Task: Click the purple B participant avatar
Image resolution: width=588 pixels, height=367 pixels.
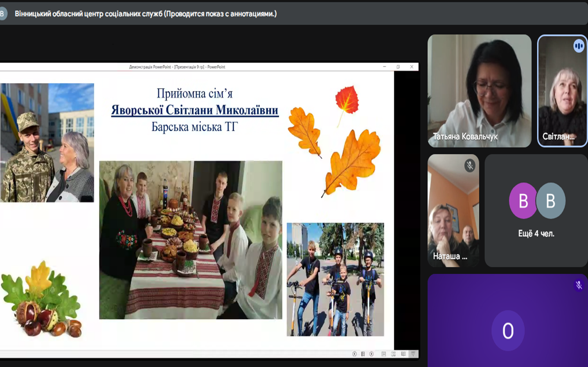Action: [x=523, y=201]
